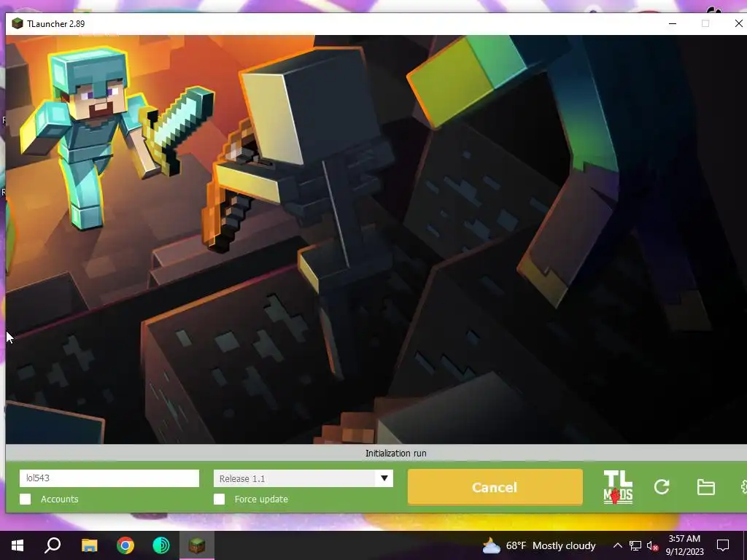Click the TLauncher title bar icon
This screenshot has width=747, height=560.
(x=18, y=23)
